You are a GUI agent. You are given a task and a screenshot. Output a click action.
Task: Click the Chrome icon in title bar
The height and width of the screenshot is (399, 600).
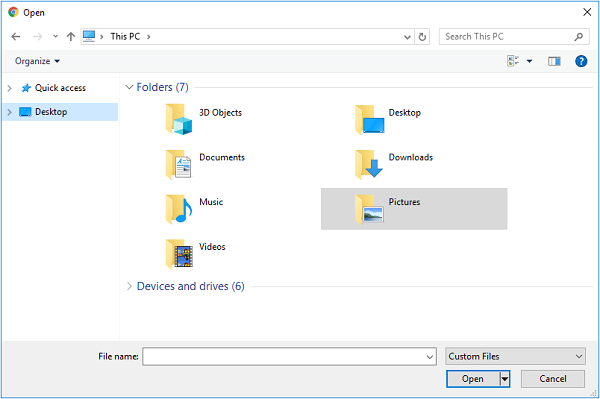click(13, 12)
